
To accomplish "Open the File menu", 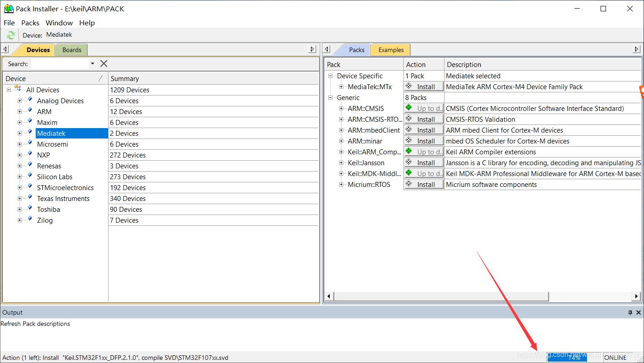I will click(9, 23).
